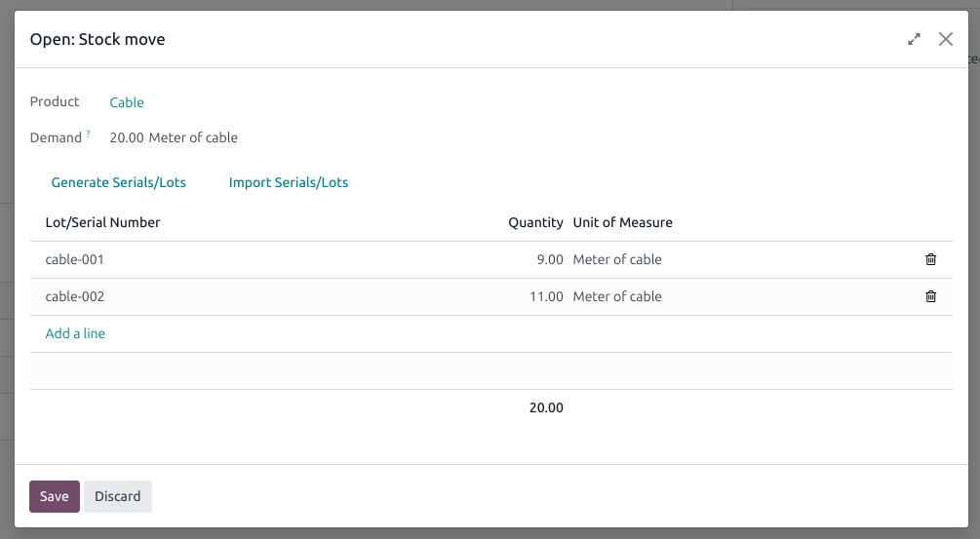Open the Cable product link
This screenshot has width=980, height=539.
[x=127, y=102]
